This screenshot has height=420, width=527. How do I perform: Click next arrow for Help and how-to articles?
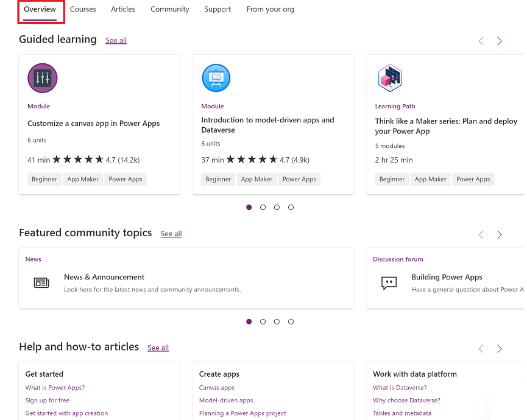tap(500, 349)
